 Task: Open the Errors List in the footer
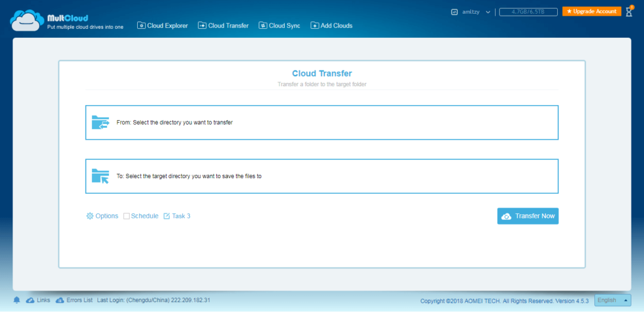(x=79, y=300)
